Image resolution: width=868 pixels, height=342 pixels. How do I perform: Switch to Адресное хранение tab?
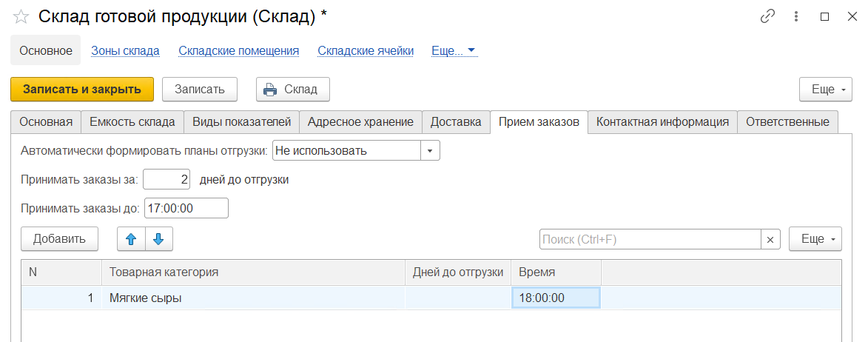click(x=360, y=122)
